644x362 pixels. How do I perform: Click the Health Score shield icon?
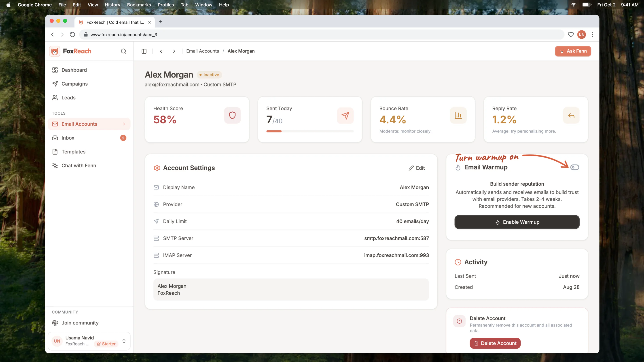(232, 116)
